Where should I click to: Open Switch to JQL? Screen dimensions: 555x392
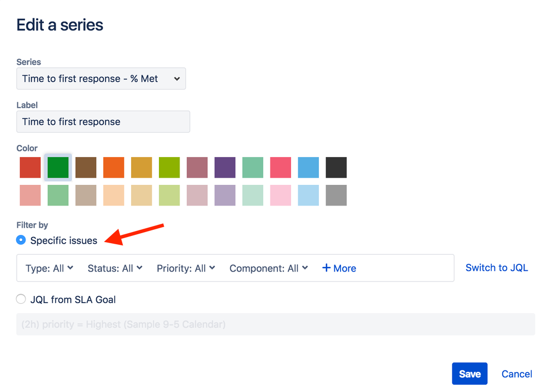[496, 268]
